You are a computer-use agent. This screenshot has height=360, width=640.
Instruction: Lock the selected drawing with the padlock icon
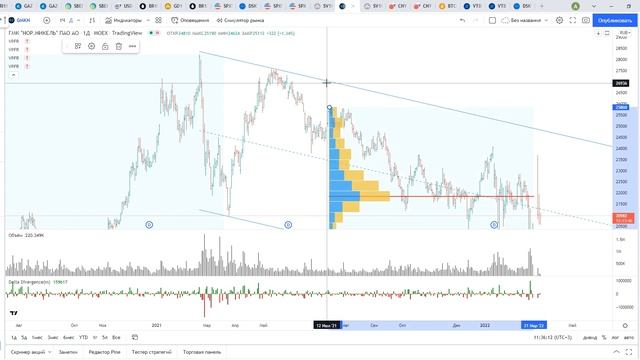(x=105, y=46)
